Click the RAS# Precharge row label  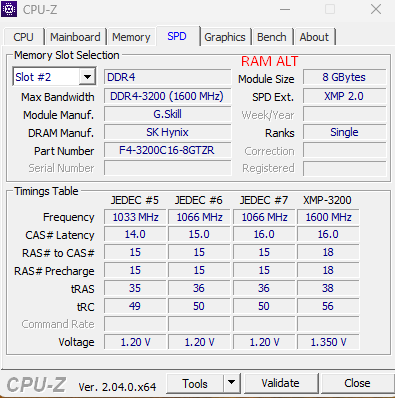coord(54,271)
